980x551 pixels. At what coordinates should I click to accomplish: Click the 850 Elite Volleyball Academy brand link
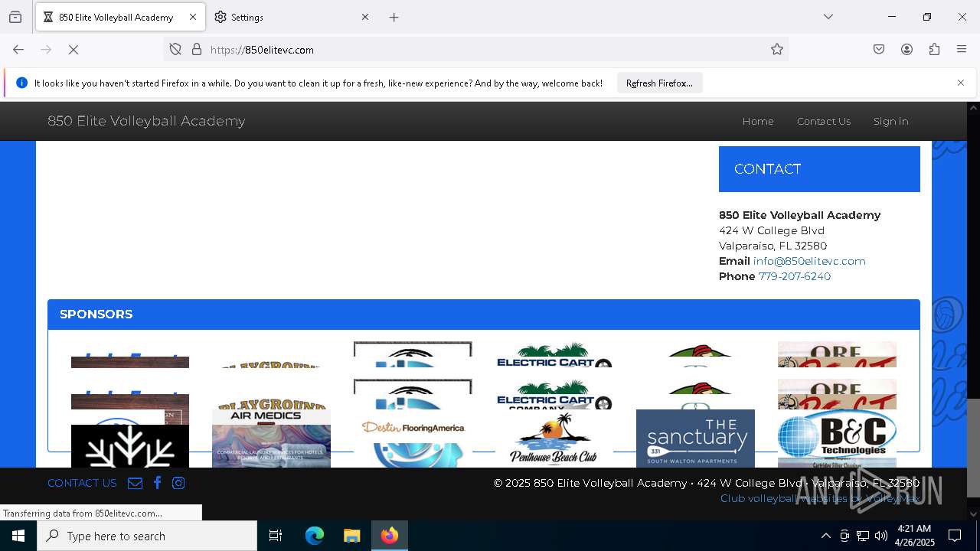tap(146, 121)
